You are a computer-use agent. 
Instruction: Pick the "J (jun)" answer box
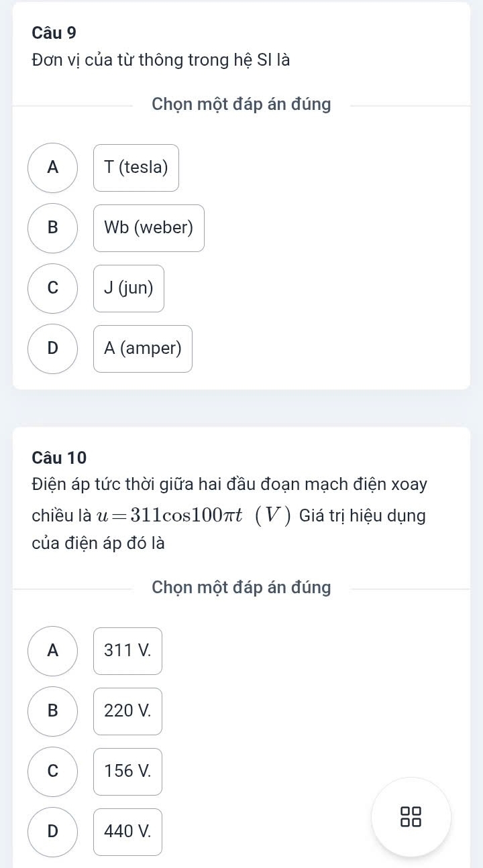point(129,288)
